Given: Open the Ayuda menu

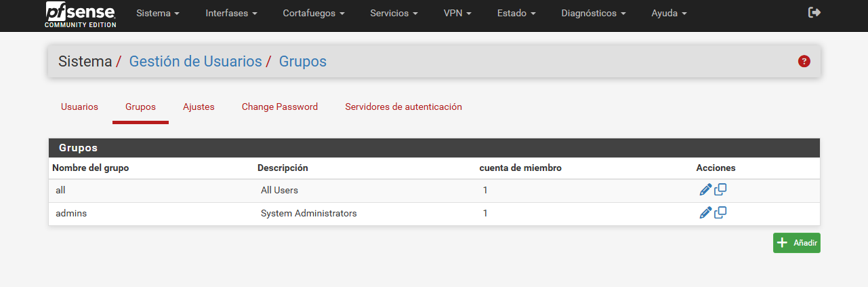Looking at the screenshot, I should tap(669, 14).
